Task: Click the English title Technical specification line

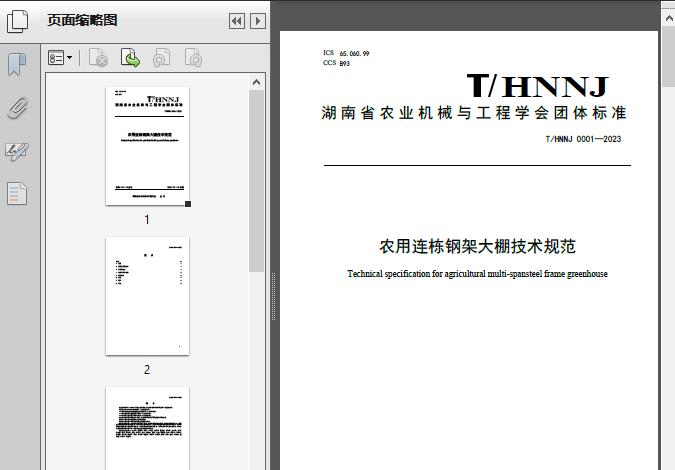Action: click(x=477, y=274)
